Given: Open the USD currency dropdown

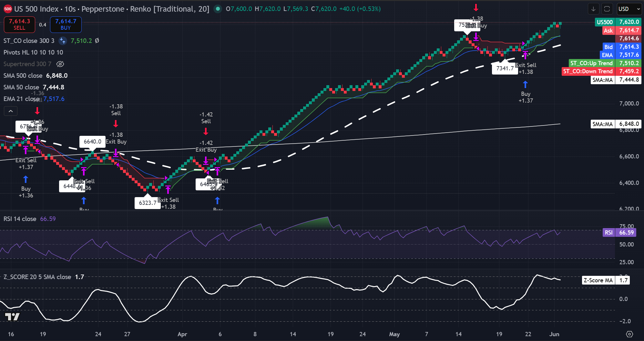Looking at the screenshot, I should point(629,9).
